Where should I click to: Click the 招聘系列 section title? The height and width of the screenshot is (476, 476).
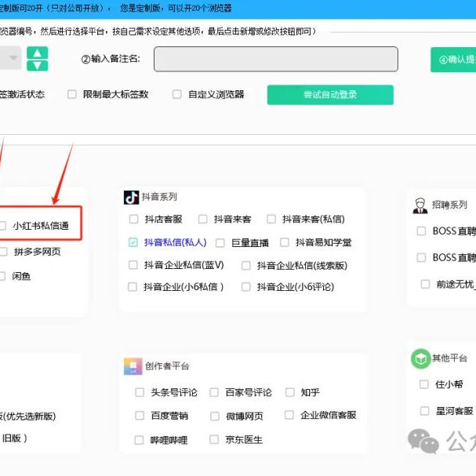(449, 205)
